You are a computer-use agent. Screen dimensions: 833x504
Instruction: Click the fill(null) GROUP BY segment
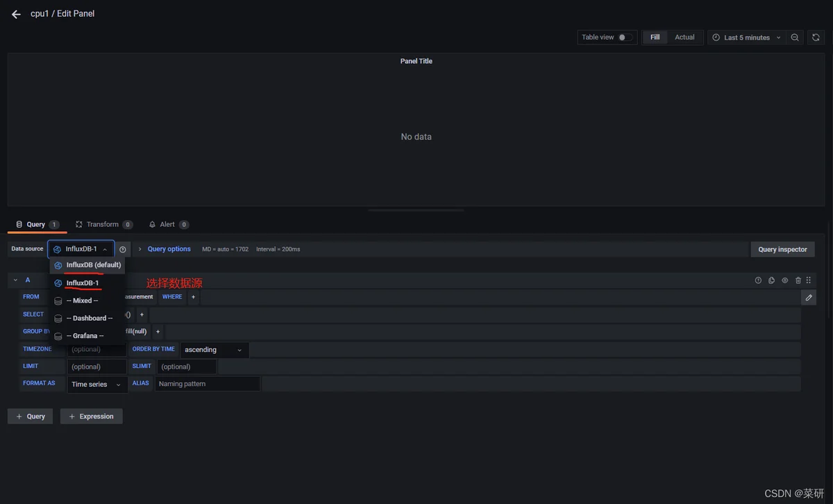(x=136, y=332)
